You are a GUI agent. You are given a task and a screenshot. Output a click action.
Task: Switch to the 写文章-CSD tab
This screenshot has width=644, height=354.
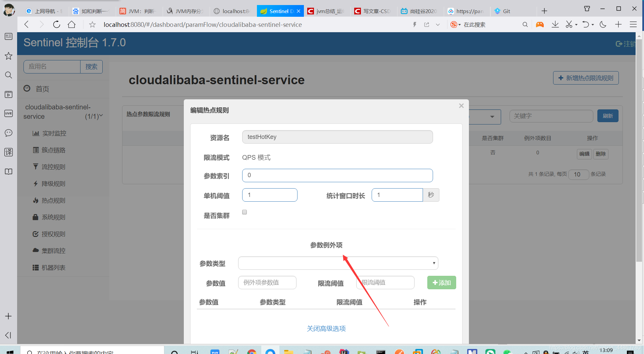[373, 11]
